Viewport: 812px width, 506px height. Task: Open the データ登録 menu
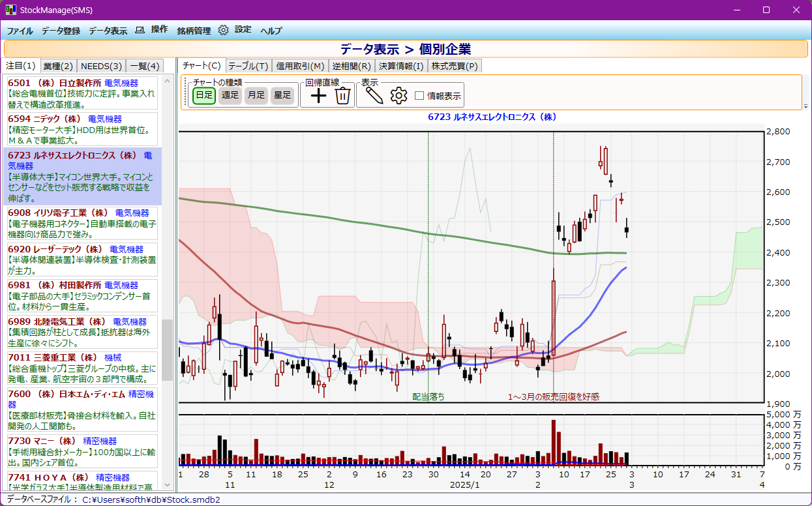pyautogui.click(x=61, y=31)
